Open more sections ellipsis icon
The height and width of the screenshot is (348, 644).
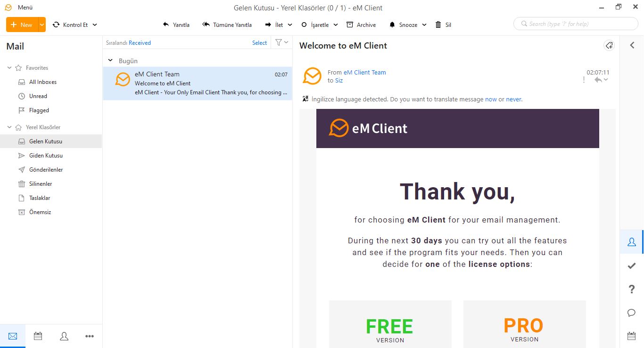coord(90,336)
